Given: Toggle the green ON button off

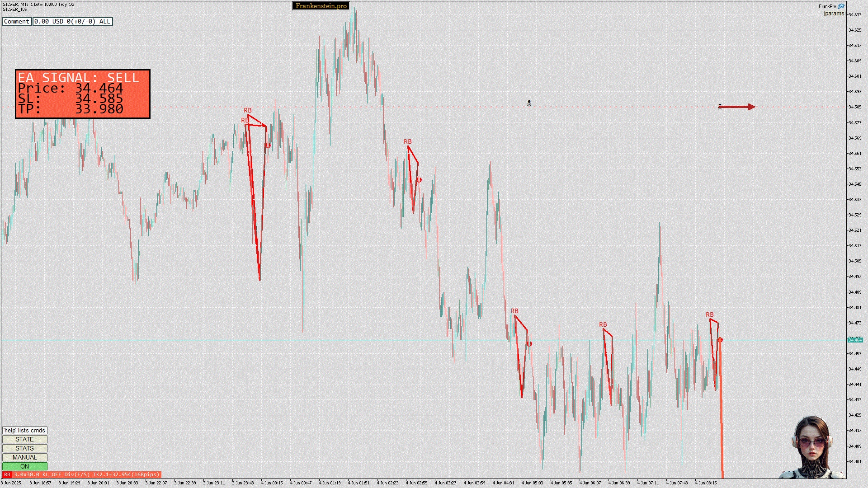Looking at the screenshot, I should tap(24, 466).
